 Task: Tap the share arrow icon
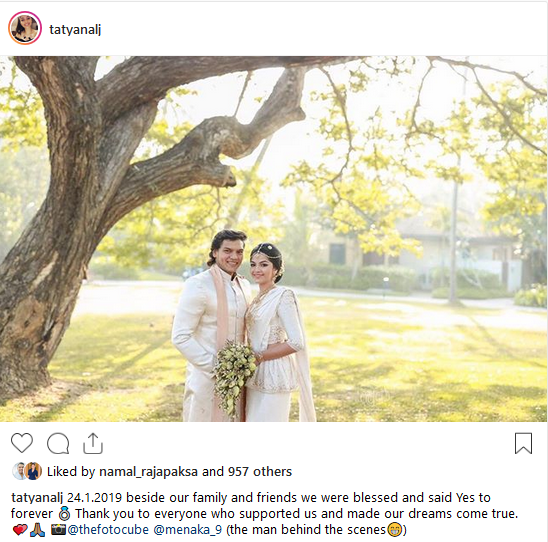[93, 443]
